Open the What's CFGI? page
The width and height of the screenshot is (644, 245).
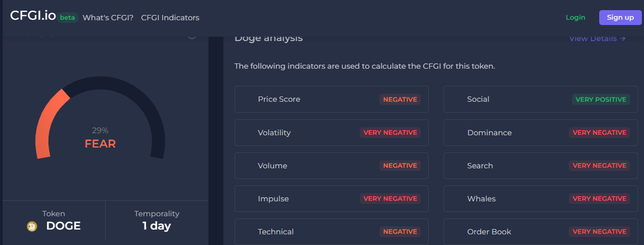click(x=108, y=18)
